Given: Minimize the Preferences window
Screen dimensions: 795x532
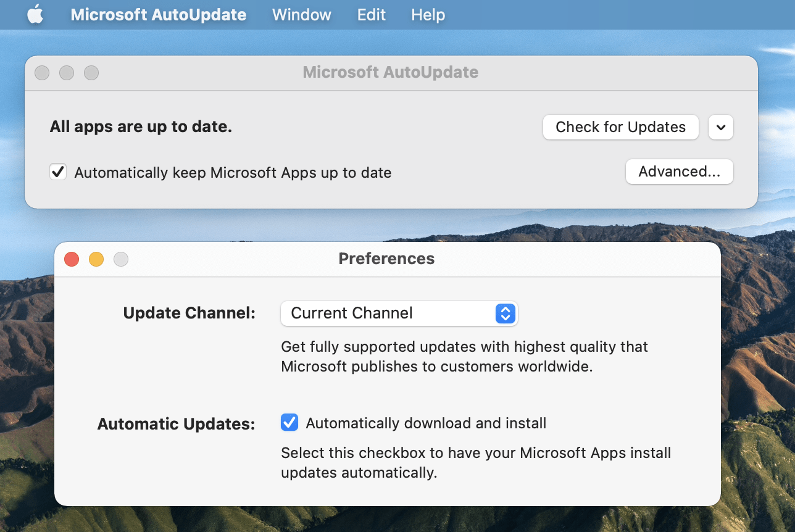Looking at the screenshot, I should tap(96, 259).
